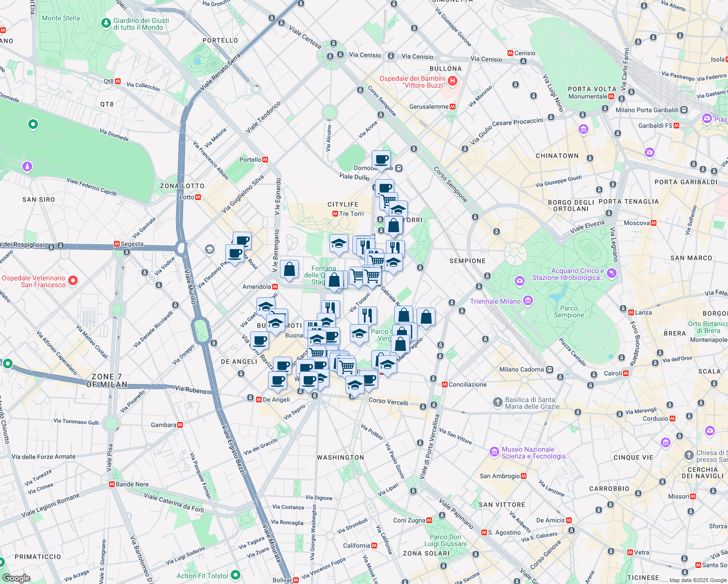Select the CHINATOWN neighborhood label
This screenshot has width=728, height=584.
[557, 156]
